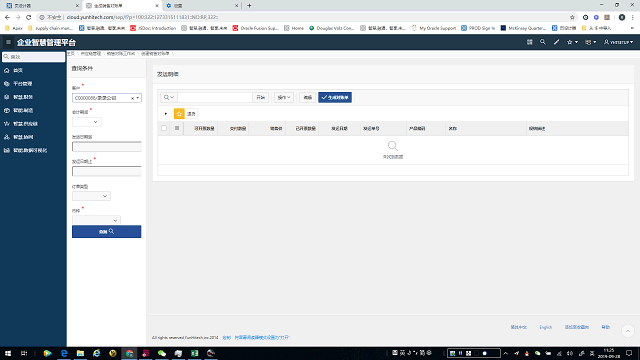Expand the triangle arrow beside the orange star

[166, 114]
